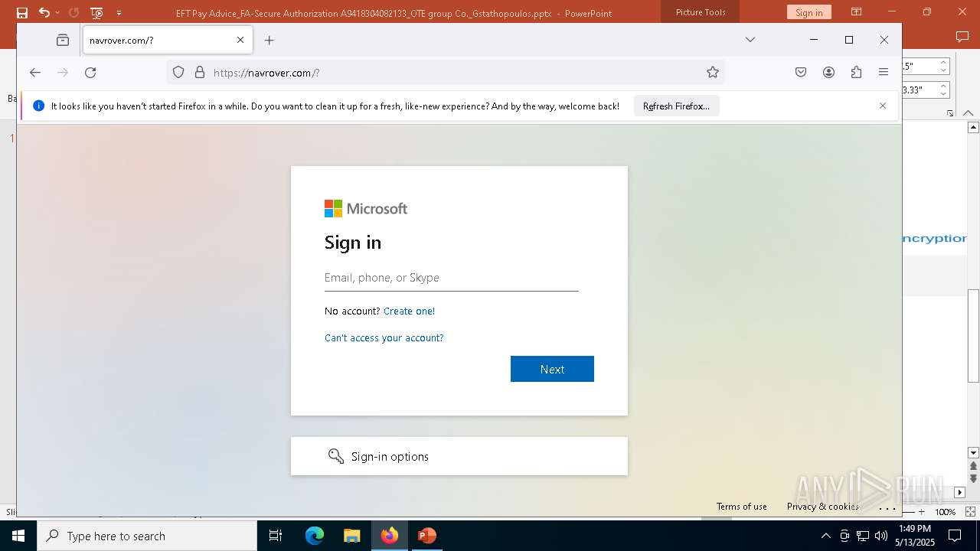Open the Size group dialog launcher

pos(950,113)
